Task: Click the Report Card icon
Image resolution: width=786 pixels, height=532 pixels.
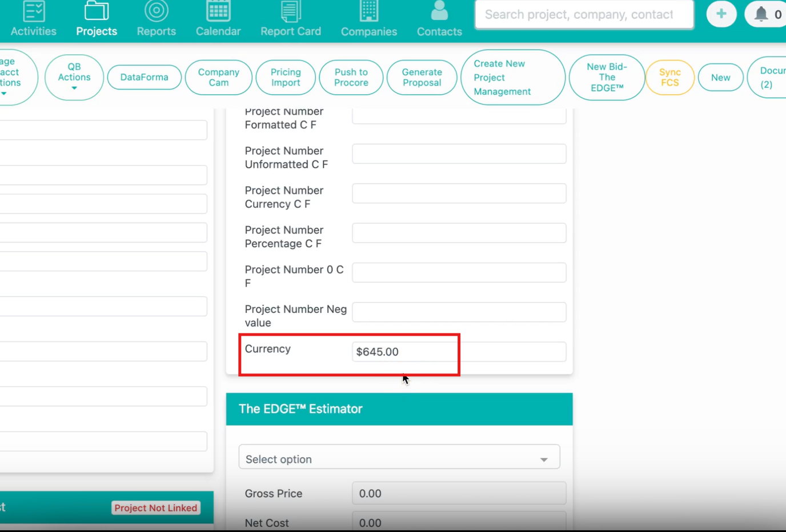Action: 290,11
